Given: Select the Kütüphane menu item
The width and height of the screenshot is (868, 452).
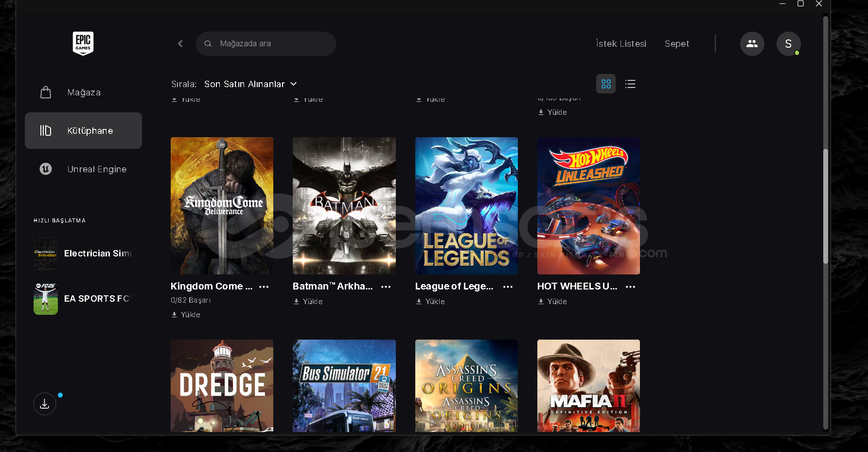Looking at the screenshot, I should 83,130.
